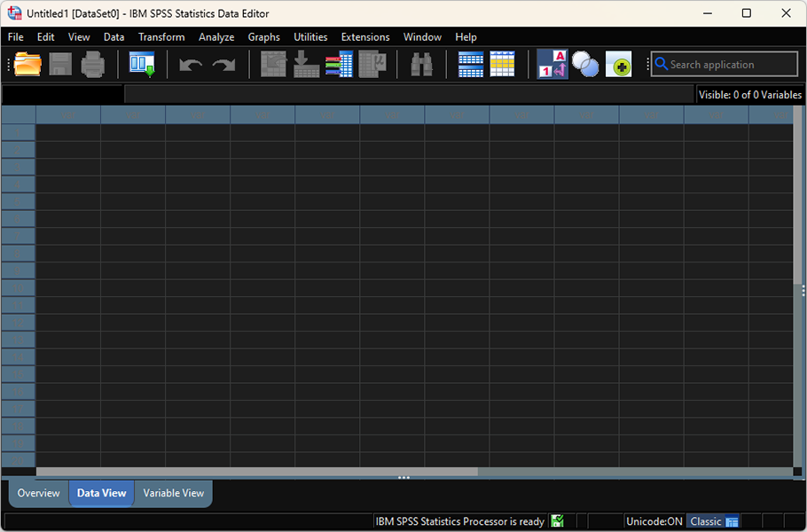Click the Search application field
This screenshot has width=807, height=532.
[724, 64]
